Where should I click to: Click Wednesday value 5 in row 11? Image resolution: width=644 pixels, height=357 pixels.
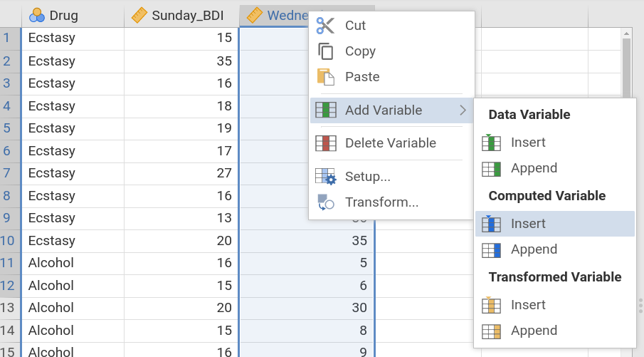[307, 263]
